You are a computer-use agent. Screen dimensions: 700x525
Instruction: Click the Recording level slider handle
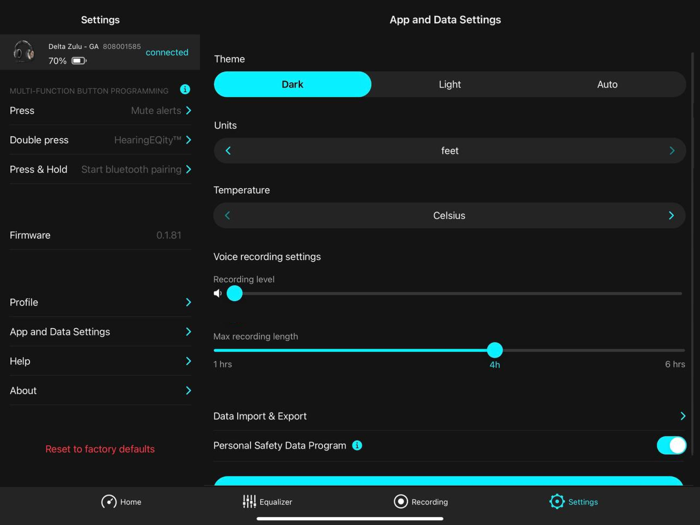[x=234, y=293]
